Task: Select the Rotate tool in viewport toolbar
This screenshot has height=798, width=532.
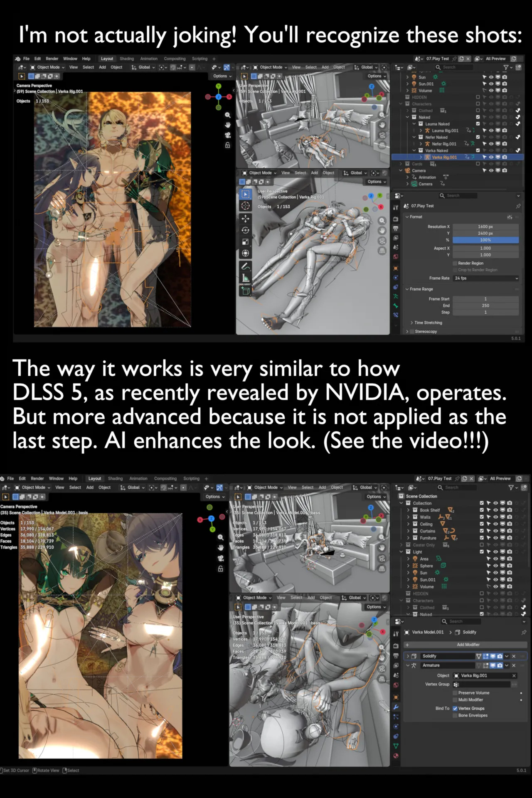Action: pyautogui.click(x=246, y=230)
